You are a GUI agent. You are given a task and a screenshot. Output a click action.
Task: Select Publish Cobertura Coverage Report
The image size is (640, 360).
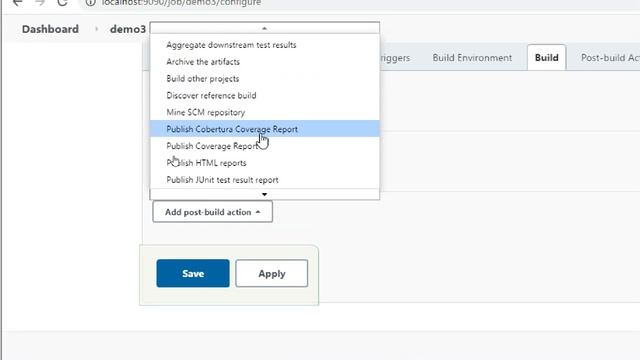click(x=264, y=129)
